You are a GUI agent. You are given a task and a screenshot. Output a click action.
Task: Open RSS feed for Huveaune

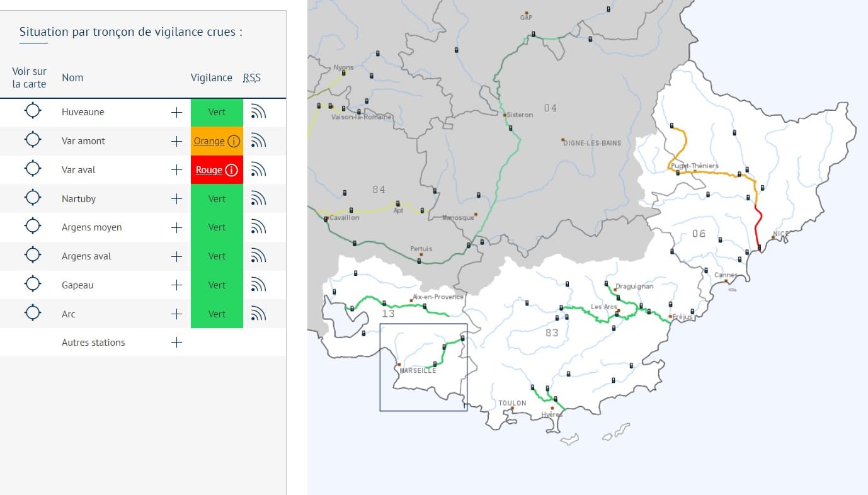click(258, 112)
